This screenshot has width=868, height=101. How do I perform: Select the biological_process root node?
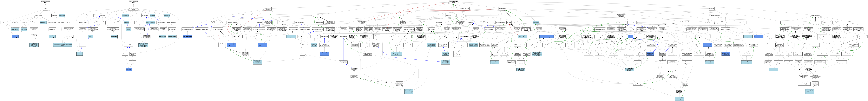[x=454, y=2]
